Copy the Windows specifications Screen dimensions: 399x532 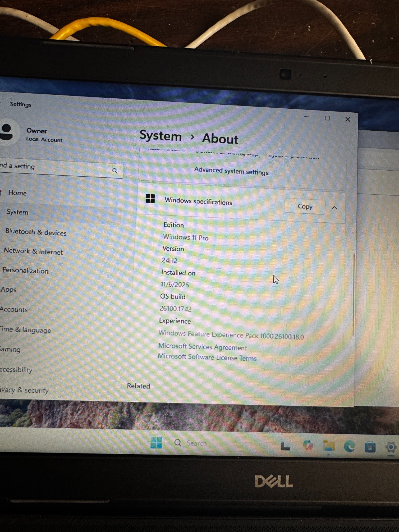[x=305, y=206]
